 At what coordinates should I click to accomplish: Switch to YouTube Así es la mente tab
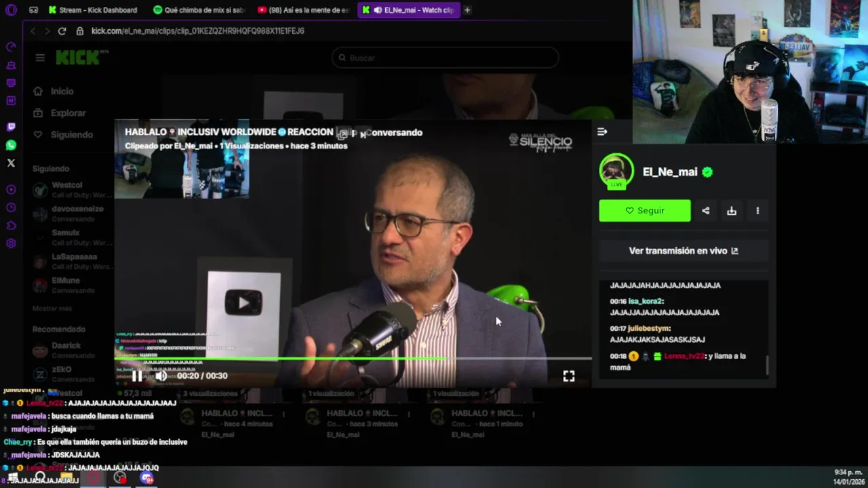(303, 10)
